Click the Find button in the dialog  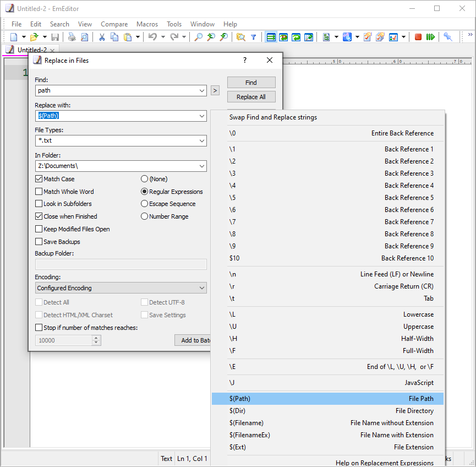[251, 83]
